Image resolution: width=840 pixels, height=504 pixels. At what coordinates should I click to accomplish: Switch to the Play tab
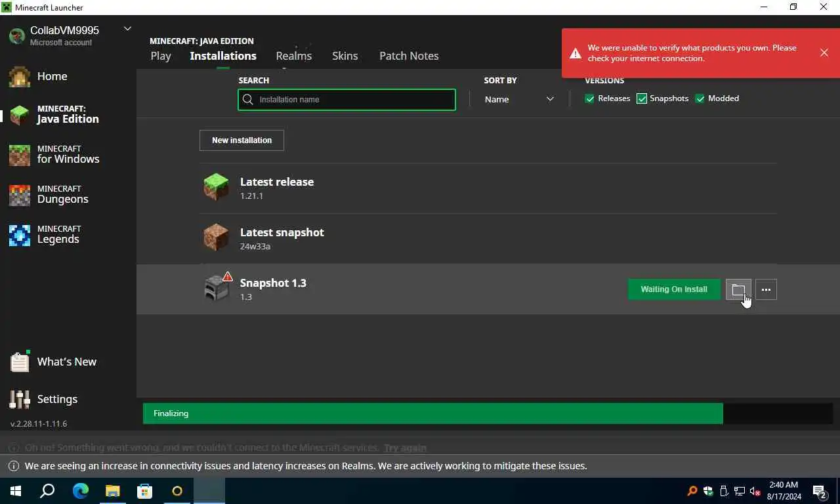pyautogui.click(x=161, y=56)
